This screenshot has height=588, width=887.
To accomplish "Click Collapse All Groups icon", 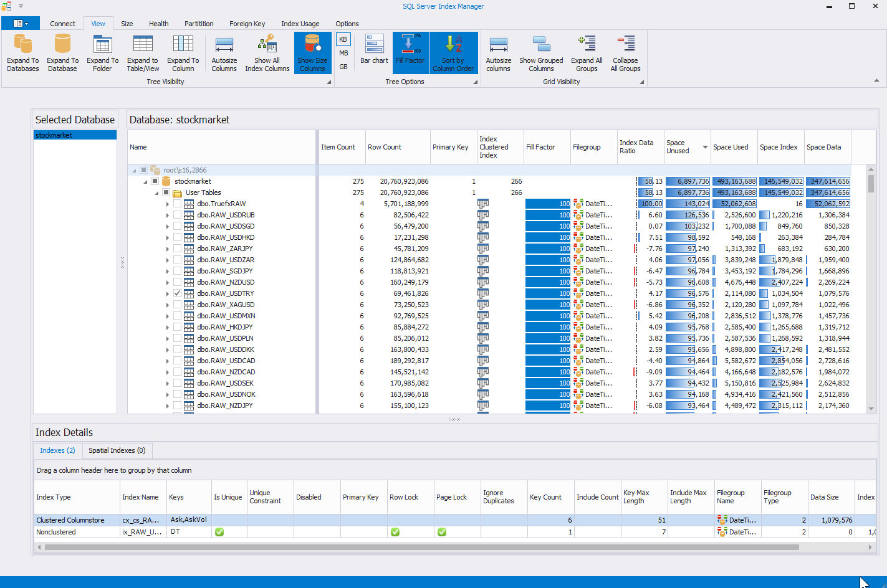I will click(x=625, y=44).
